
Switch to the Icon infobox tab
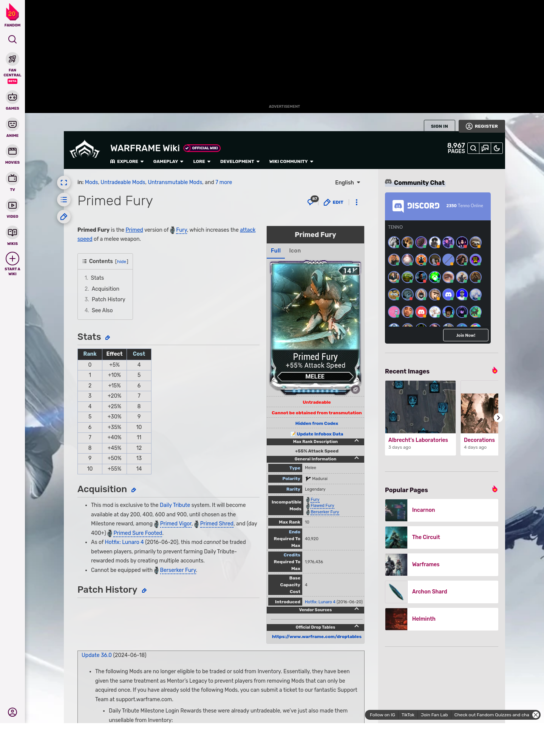pos(295,251)
